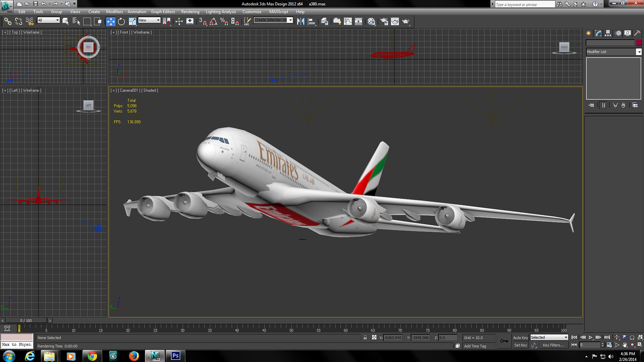Open the Material Editor from toolbar
Viewport: 644px width, 362px height.
tap(371, 21)
